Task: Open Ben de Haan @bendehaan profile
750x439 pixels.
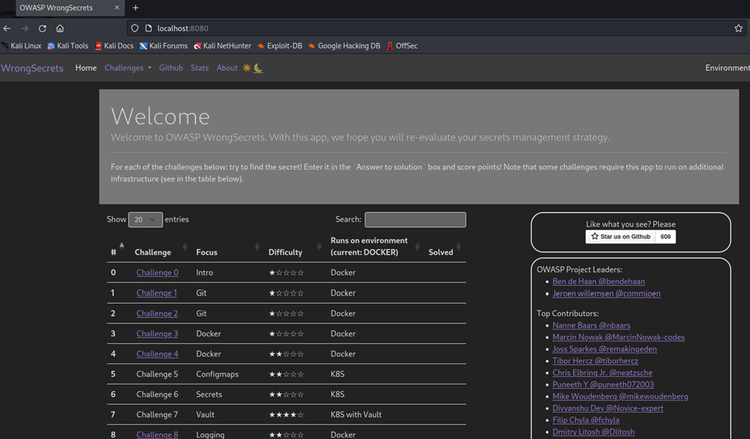Action: [x=598, y=282]
